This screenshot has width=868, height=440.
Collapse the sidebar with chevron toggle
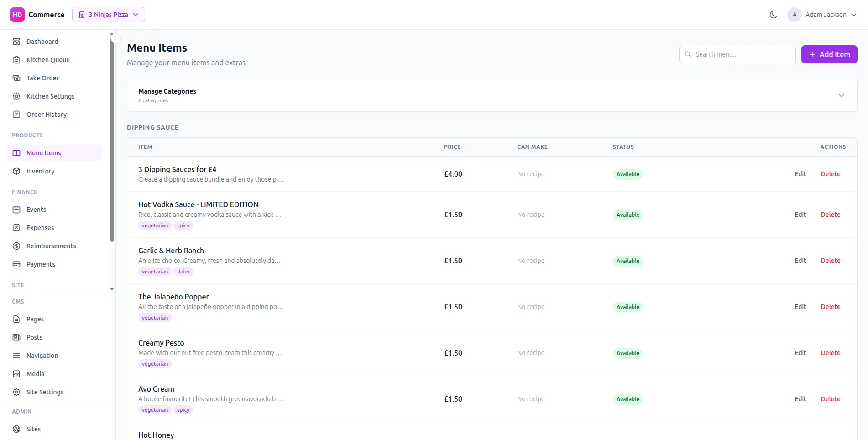[116, 38]
